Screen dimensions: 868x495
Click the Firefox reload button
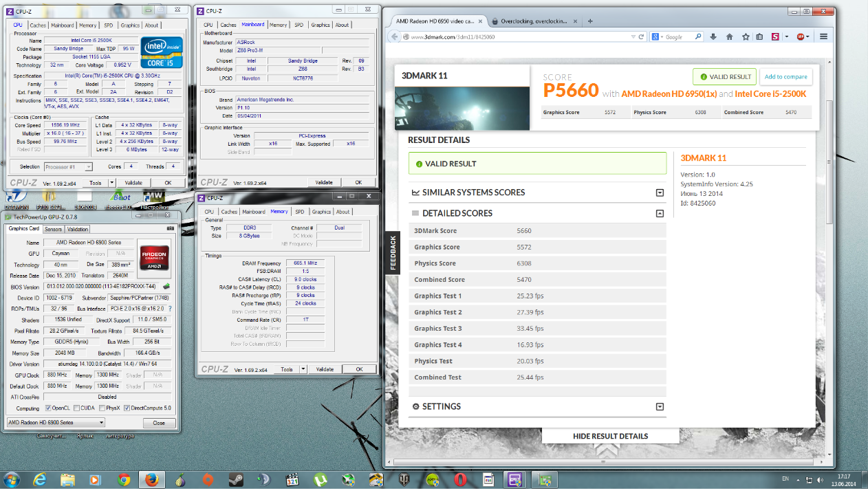click(x=641, y=36)
